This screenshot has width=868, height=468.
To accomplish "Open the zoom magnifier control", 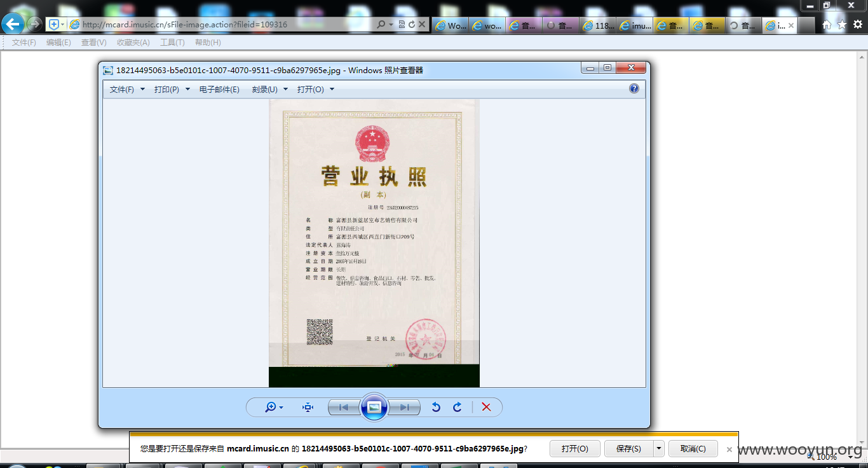I will pos(274,407).
